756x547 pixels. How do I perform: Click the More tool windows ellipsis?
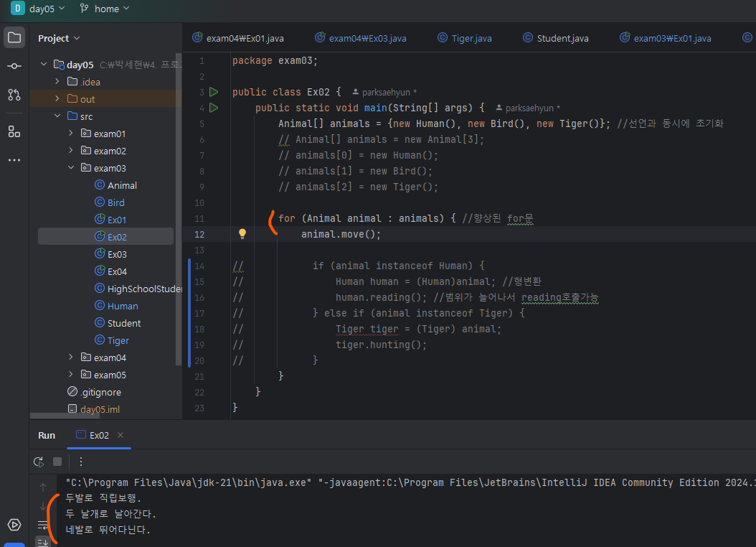click(14, 160)
